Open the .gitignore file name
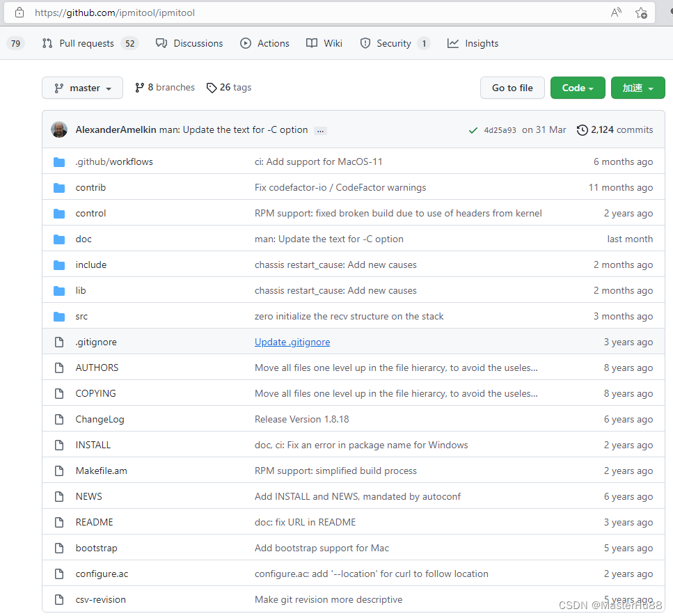673x616 pixels. point(96,342)
